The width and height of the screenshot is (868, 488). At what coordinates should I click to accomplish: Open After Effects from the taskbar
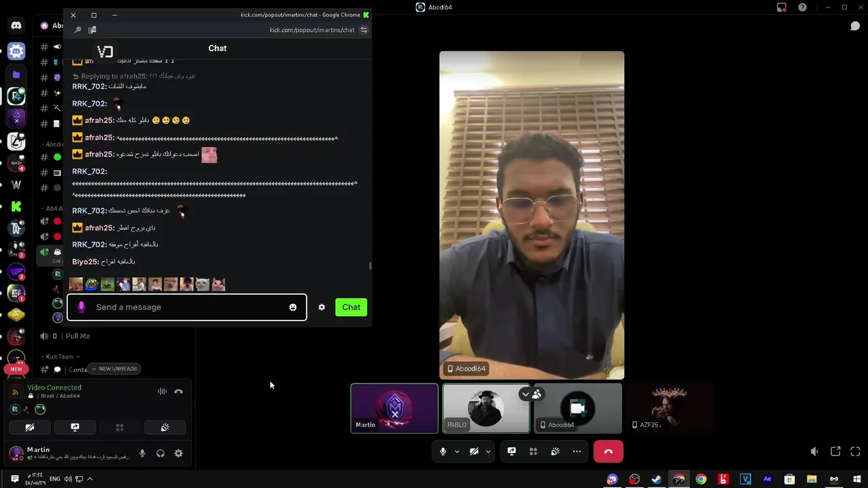pos(768,479)
